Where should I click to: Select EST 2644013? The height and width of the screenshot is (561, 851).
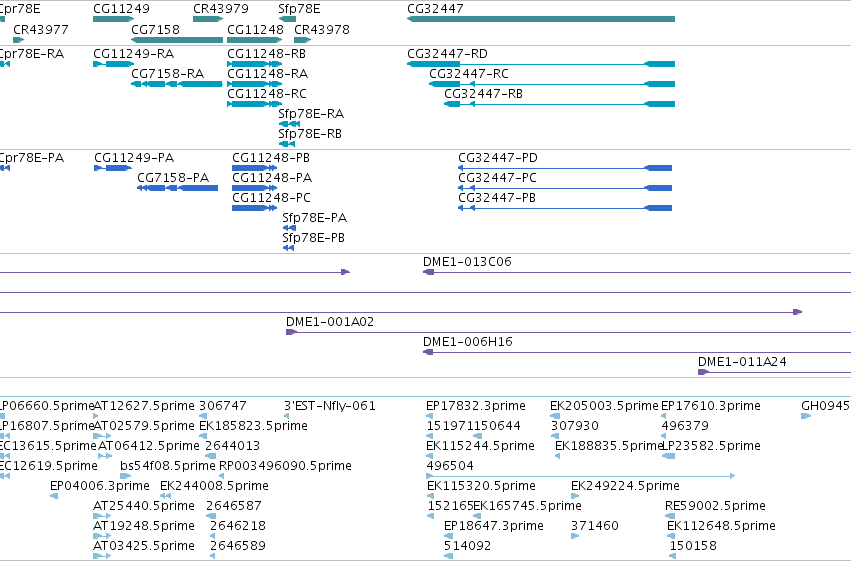(211, 456)
